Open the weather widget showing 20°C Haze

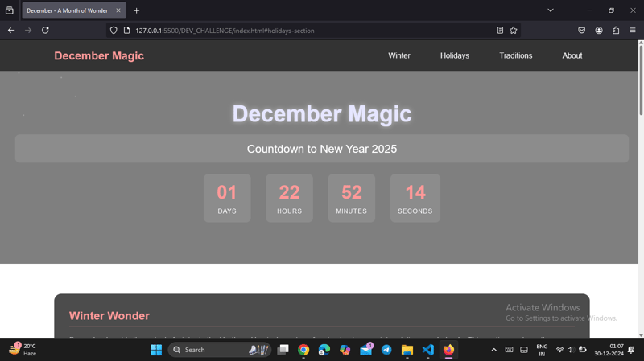click(23, 350)
